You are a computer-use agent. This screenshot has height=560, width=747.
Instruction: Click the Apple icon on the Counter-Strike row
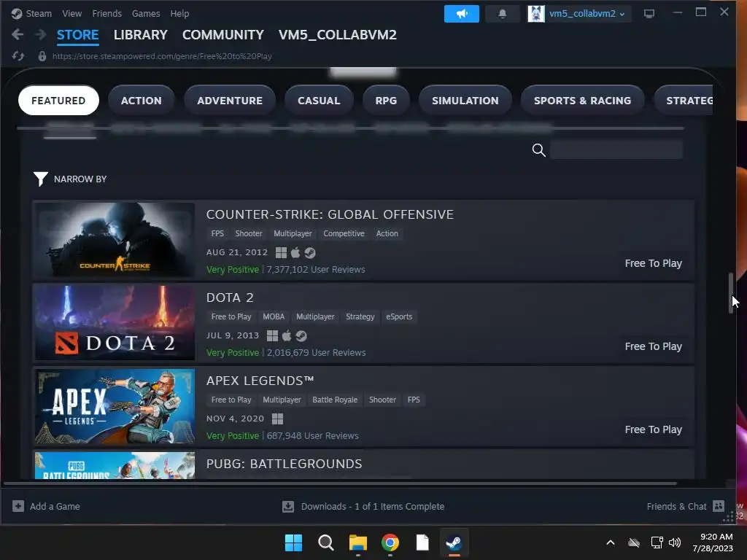click(x=295, y=252)
